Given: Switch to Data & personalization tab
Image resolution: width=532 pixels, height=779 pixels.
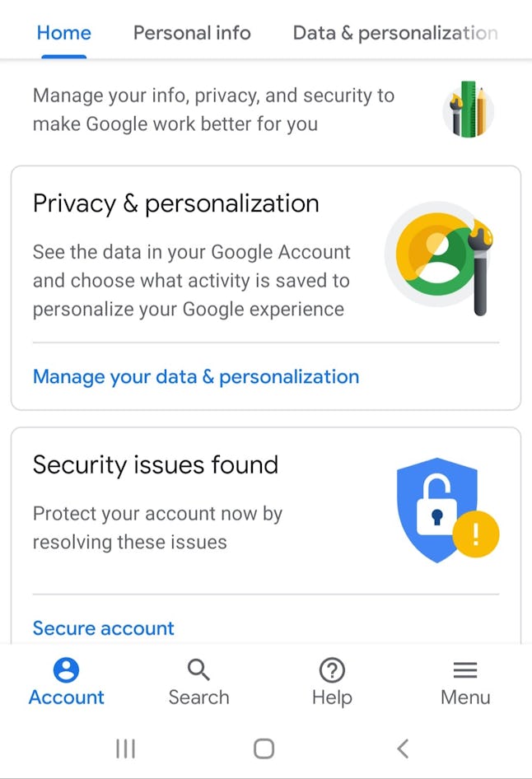Looking at the screenshot, I should pyautogui.click(x=395, y=33).
